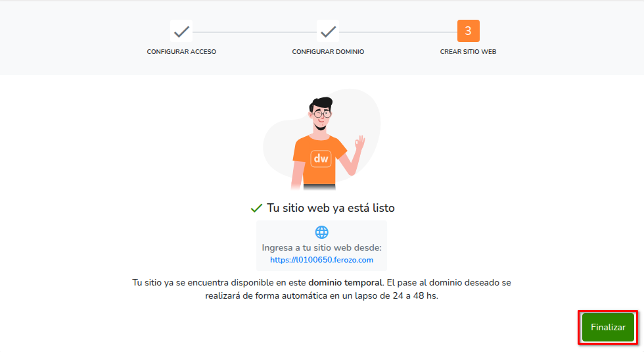Click the progress line between steps two and three

tap(398, 32)
